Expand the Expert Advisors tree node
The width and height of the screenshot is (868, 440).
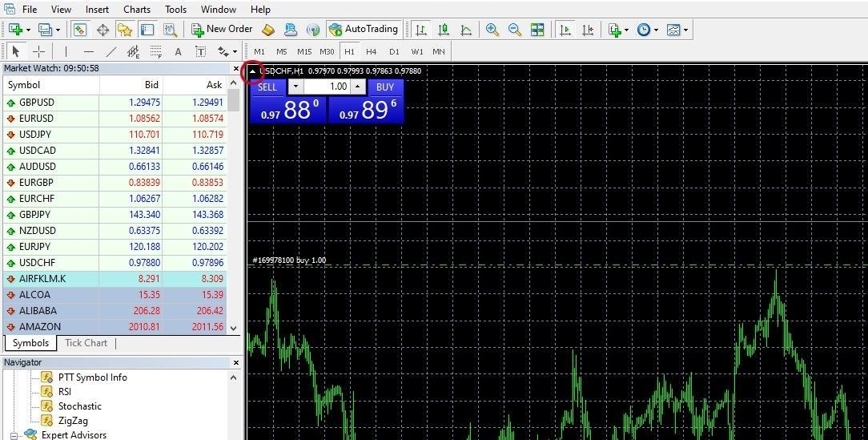(14, 435)
